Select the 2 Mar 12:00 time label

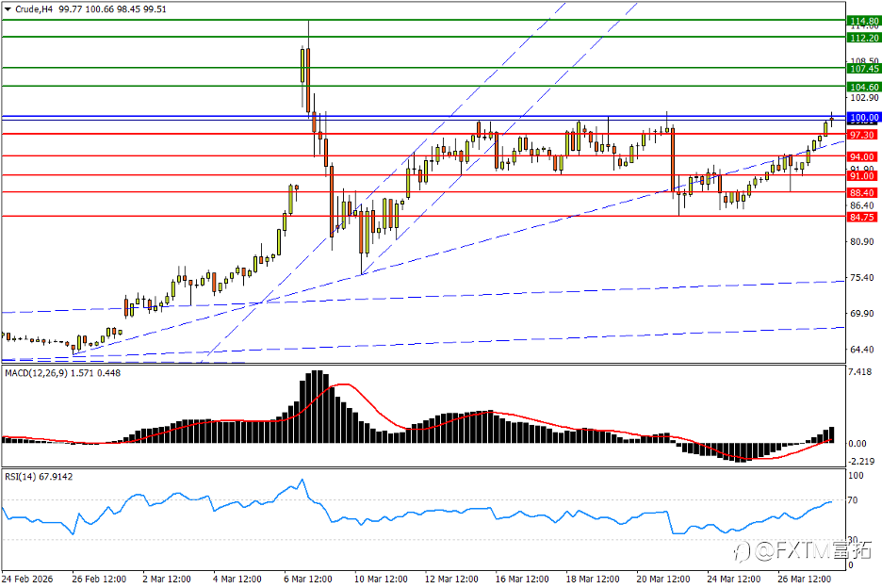pyautogui.click(x=167, y=579)
